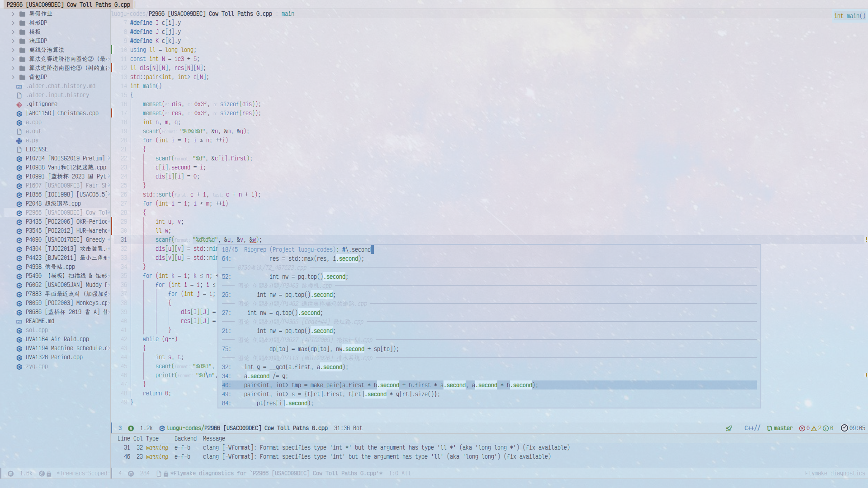Click the lock icon in Flymake modeline

(166, 474)
